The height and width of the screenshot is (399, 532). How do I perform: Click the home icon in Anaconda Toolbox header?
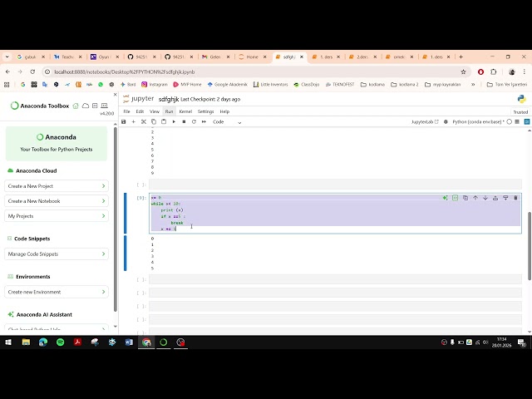pos(76,106)
